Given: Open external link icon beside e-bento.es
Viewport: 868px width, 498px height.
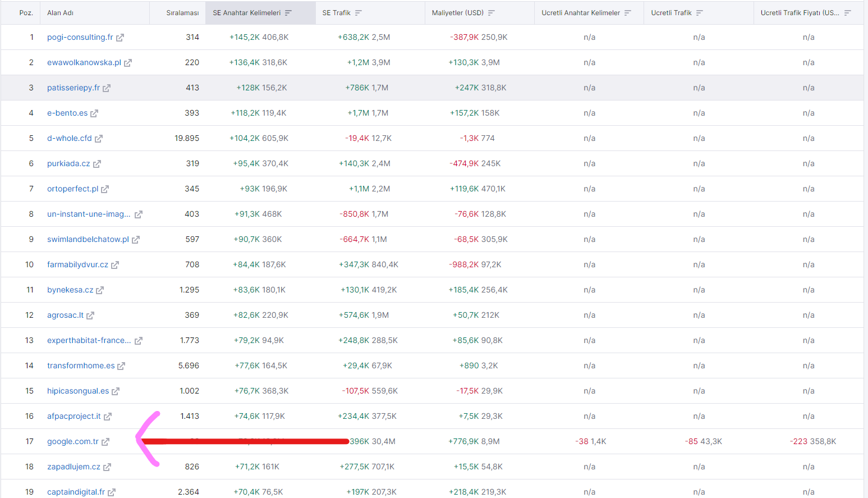Looking at the screenshot, I should point(94,113).
